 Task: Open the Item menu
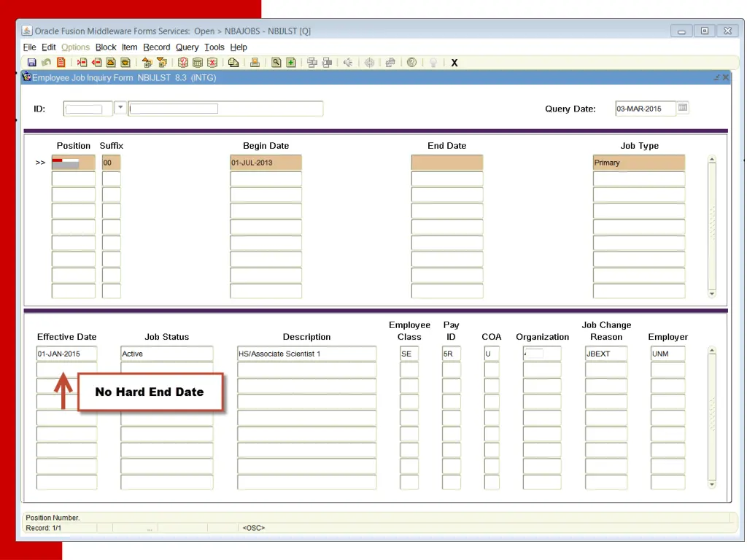tap(130, 47)
